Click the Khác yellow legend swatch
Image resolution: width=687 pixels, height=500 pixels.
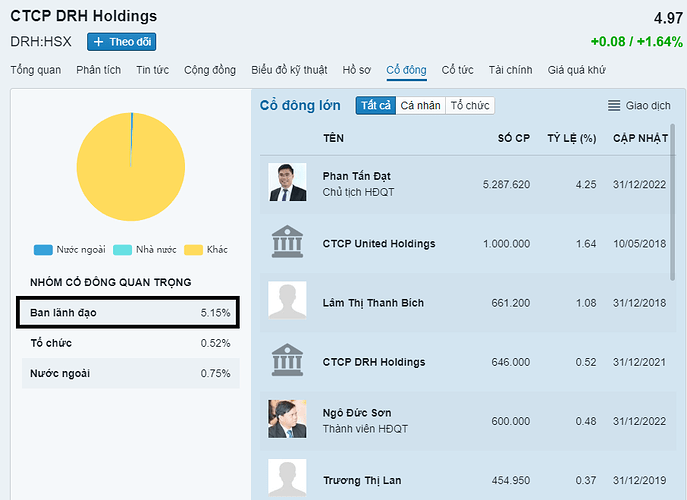(192, 250)
